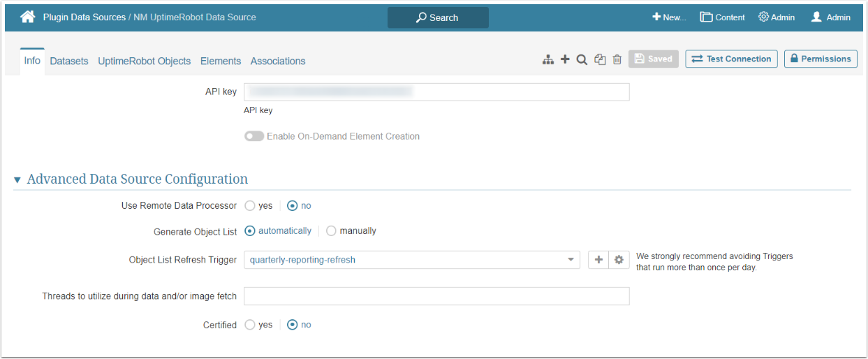Image resolution: width=868 pixels, height=359 pixels.
Task: Switch to the Info tab
Action: [32, 61]
